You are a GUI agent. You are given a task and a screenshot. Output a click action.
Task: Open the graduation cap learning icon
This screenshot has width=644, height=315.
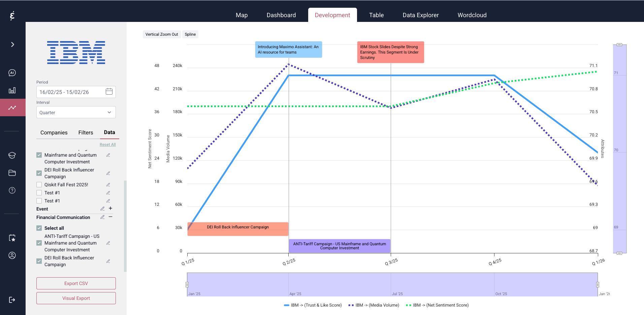pyautogui.click(x=12, y=155)
